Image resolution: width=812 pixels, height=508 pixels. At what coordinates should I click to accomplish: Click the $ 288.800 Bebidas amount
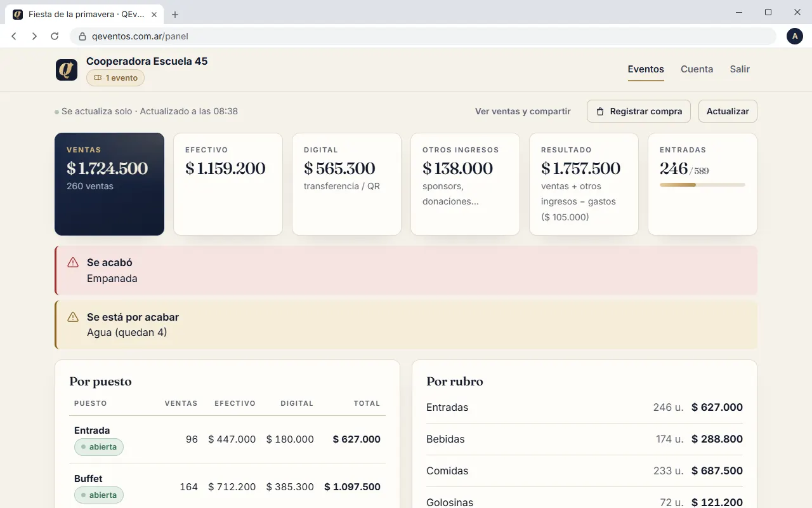point(717,439)
